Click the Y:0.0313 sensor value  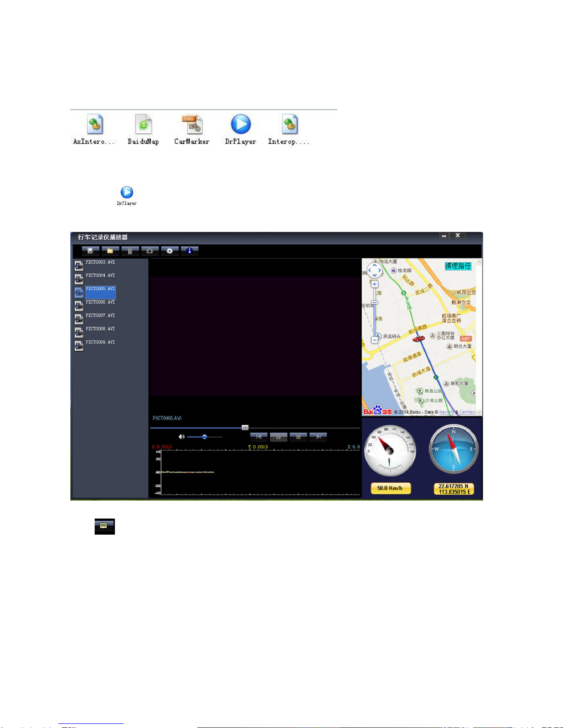pyautogui.click(x=258, y=447)
